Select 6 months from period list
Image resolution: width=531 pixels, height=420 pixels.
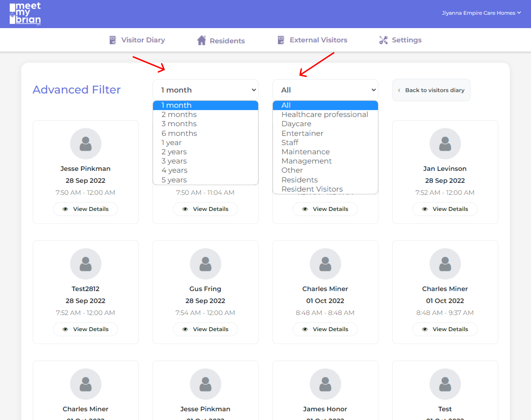[x=179, y=133]
